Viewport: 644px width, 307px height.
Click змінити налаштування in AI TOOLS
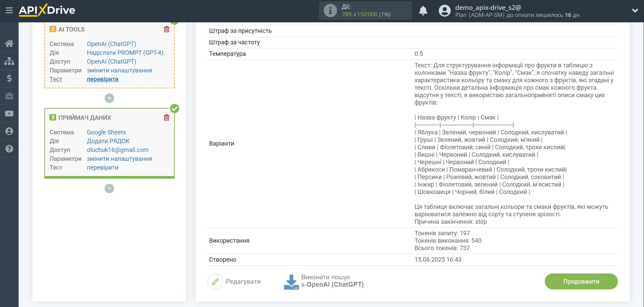(x=119, y=70)
